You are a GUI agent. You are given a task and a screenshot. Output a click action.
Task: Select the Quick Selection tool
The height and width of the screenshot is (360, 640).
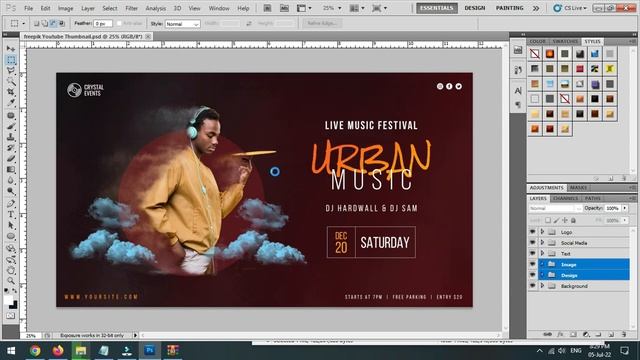pyautogui.click(x=11, y=82)
